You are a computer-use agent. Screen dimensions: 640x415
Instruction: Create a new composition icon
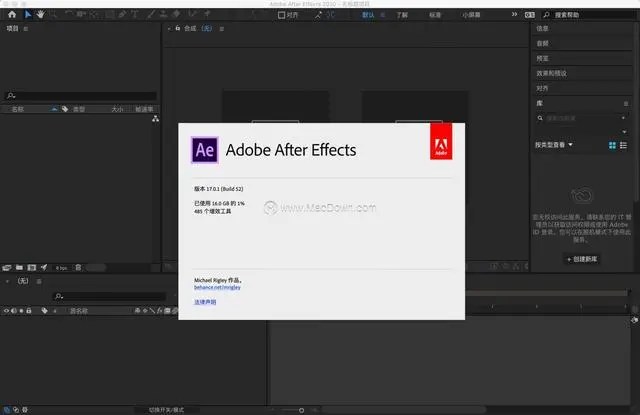point(31,268)
